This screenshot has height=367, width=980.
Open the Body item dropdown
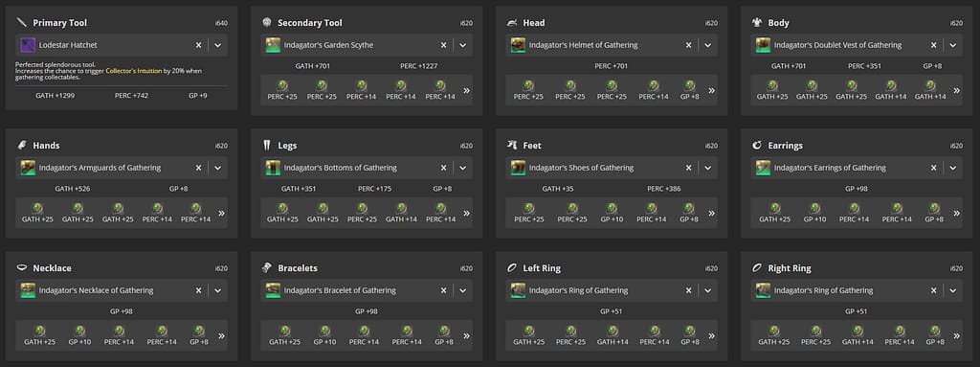pos(952,45)
